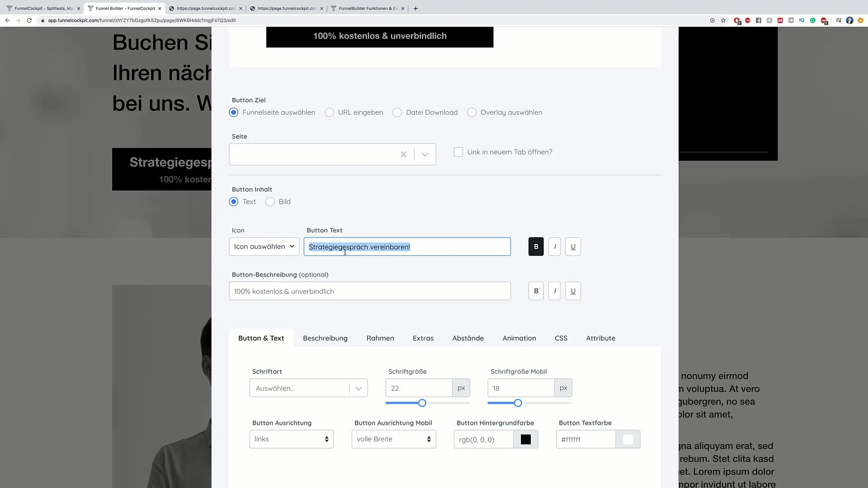The height and width of the screenshot is (488, 868).
Task: Click the Italic icon for button text
Action: click(x=554, y=247)
